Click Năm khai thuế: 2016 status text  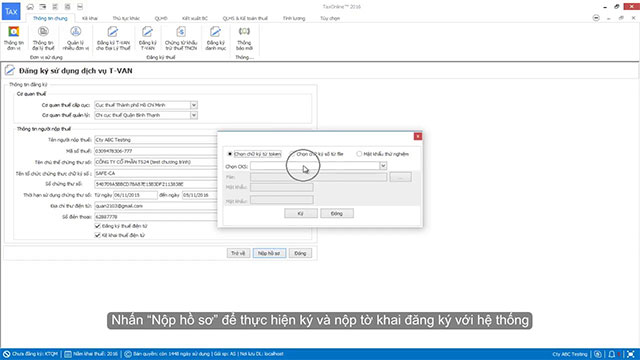95,354
